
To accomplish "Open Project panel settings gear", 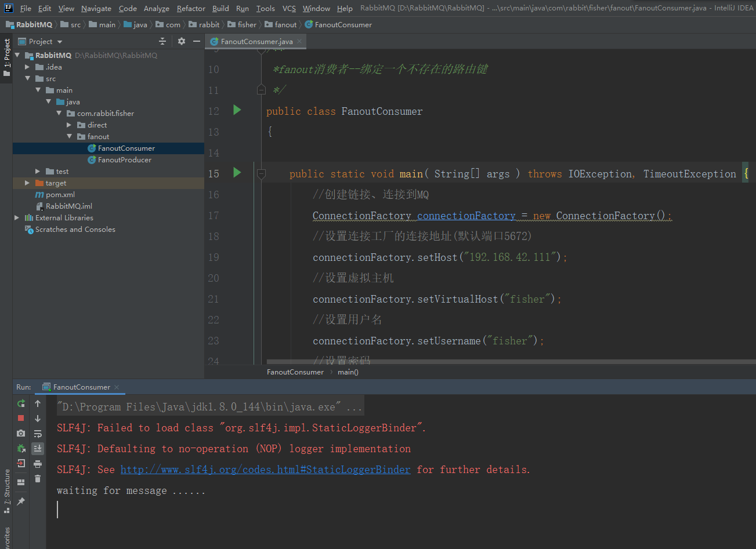I will (x=181, y=41).
